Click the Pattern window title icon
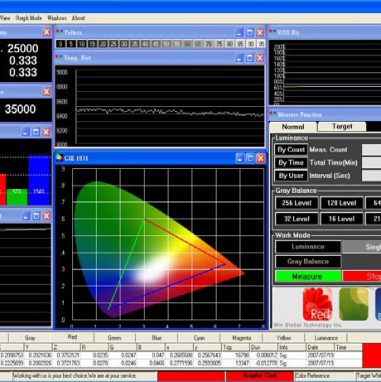Image resolution: width=381 pixels, height=382 pixels. (59, 32)
